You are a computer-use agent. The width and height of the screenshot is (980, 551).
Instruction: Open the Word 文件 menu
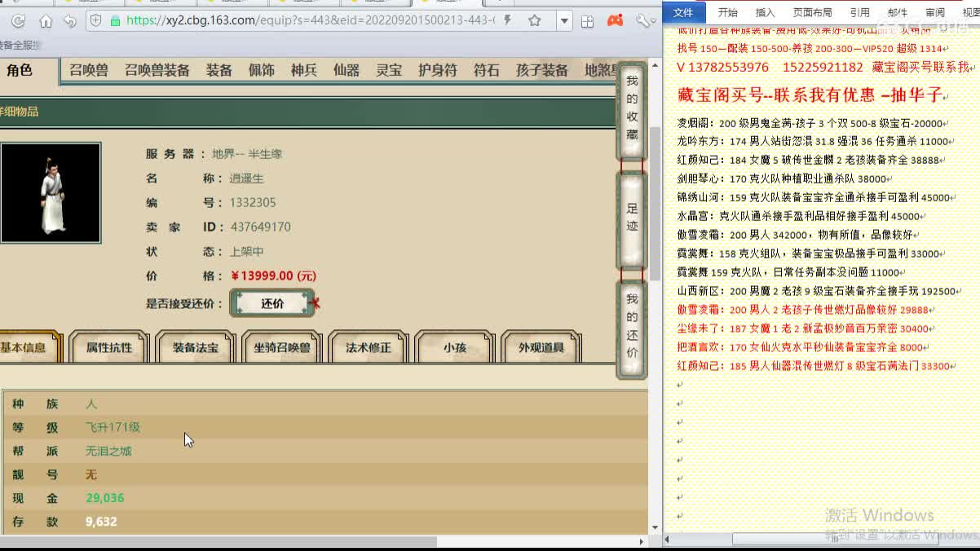[683, 12]
